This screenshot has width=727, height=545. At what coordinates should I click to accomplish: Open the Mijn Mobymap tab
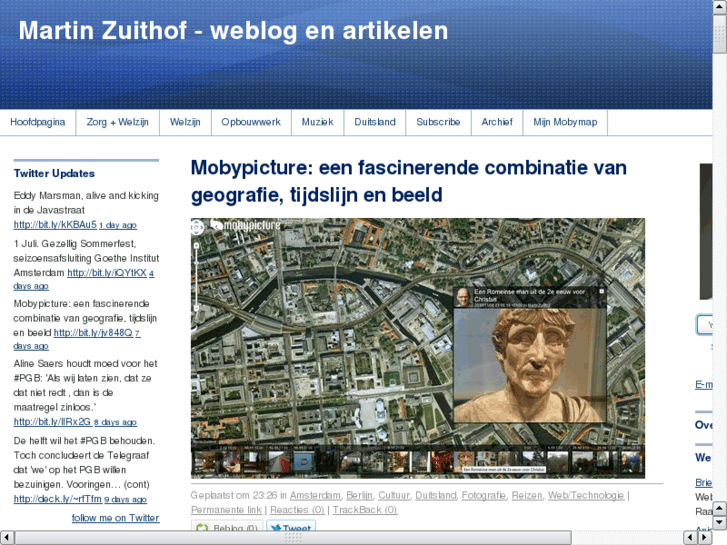pos(565,122)
